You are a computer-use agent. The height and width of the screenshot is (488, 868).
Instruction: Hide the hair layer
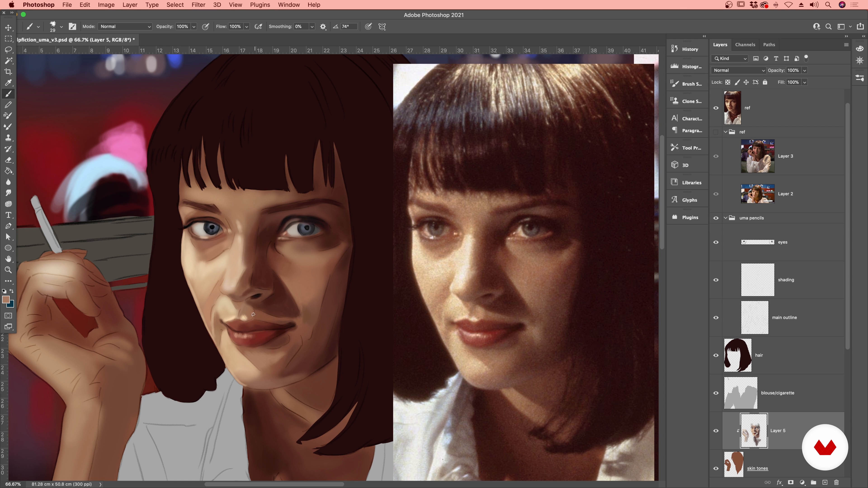point(716,355)
